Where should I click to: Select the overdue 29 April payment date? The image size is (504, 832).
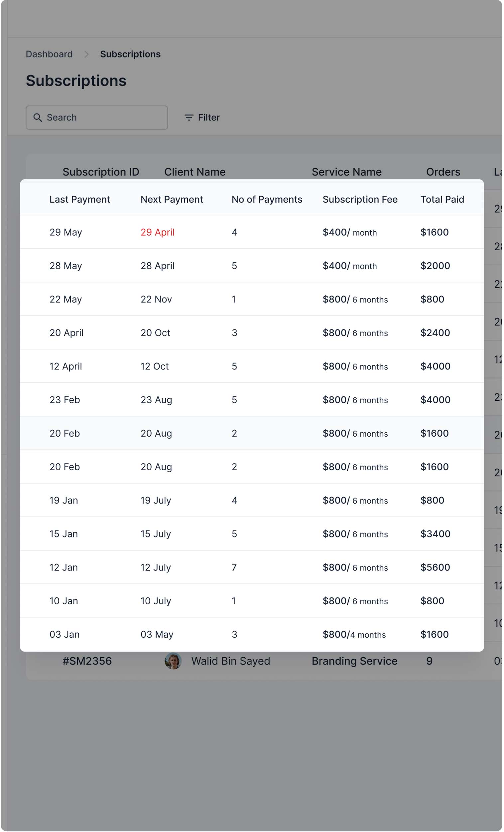(x=158, y=232)
